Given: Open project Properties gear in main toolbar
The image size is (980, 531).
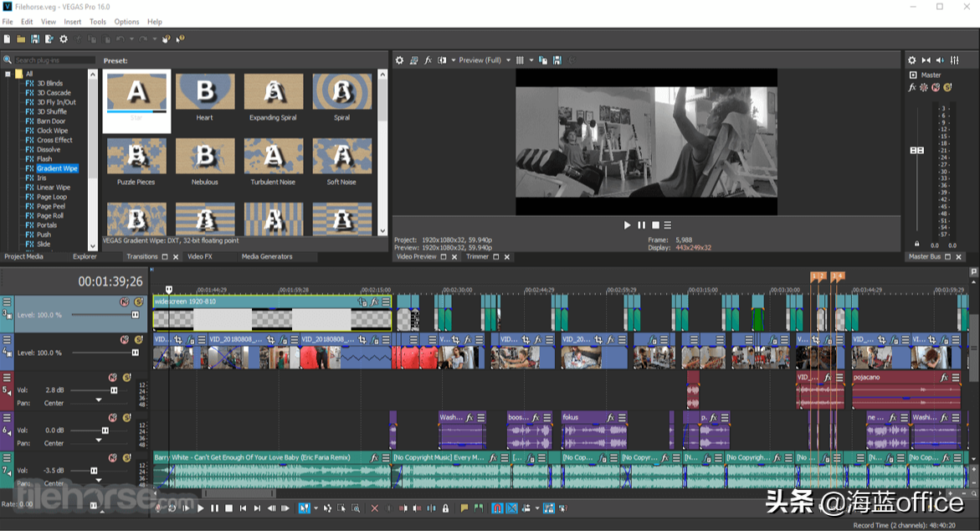Looking at the screenshot, I should (x=63, y=39).
